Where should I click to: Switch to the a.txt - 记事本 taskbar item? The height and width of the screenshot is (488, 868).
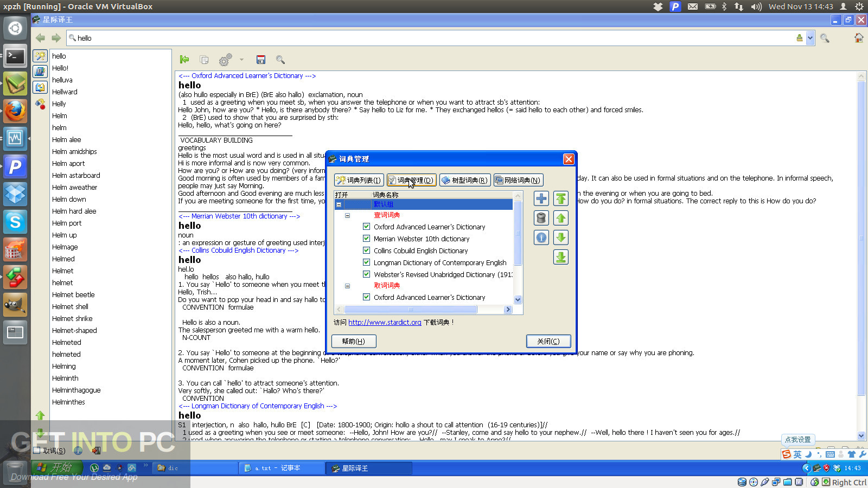282,468
